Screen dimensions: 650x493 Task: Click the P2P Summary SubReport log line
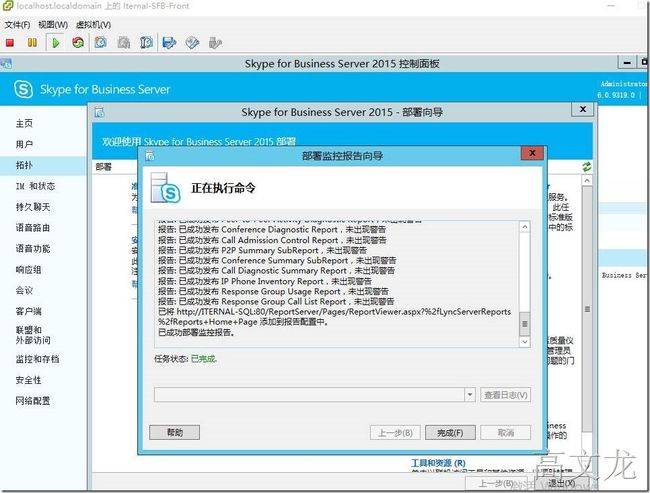click(262, 250)
